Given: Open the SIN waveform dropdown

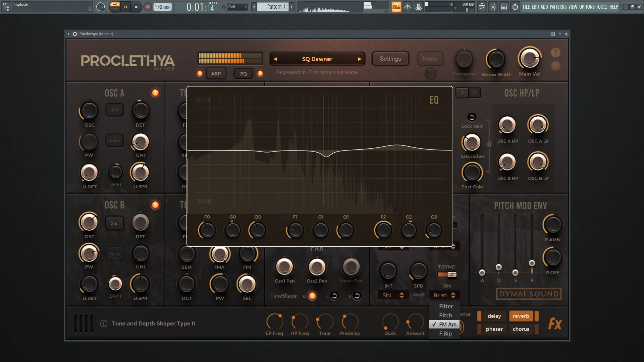Looking at the screenshot, I should point(393,295).
